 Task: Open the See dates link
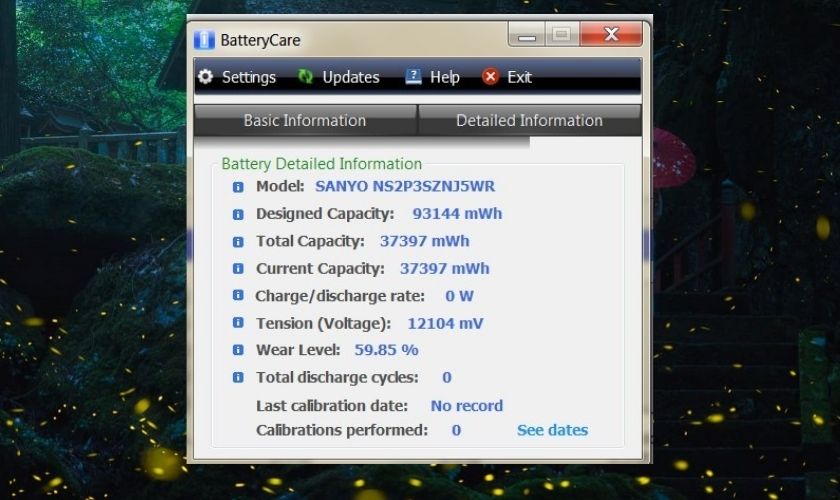pyautogui.click(x=552, y=430)
